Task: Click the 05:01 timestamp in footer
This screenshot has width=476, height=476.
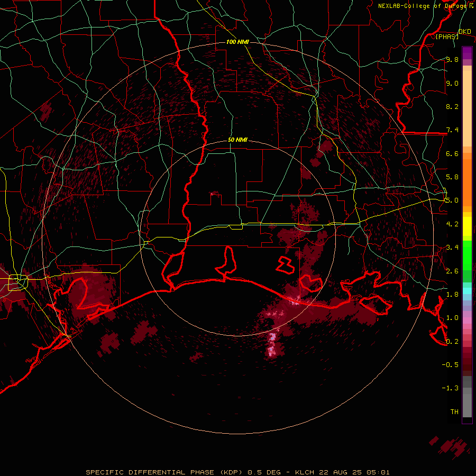Action: (378, 472)
